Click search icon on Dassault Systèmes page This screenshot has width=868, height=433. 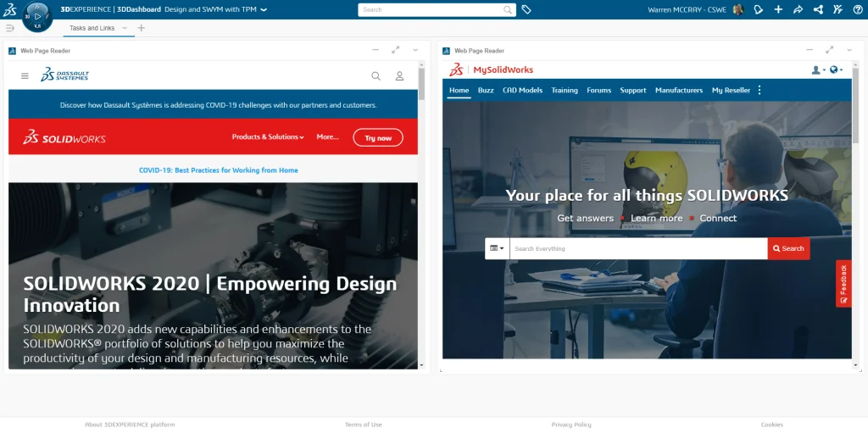point(376,76)
